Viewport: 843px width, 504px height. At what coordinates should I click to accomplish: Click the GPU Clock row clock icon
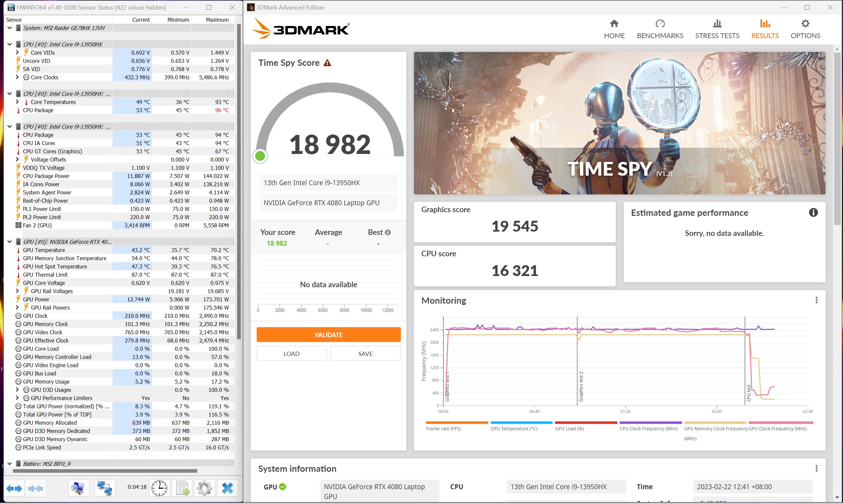click(x=18, y=316)
